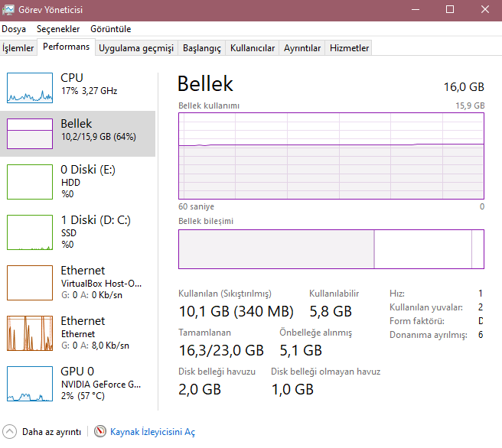Click the Bellek kullanımı usage graph
The height and width of the screenshot is (448, 502).
tap(331, 156)
